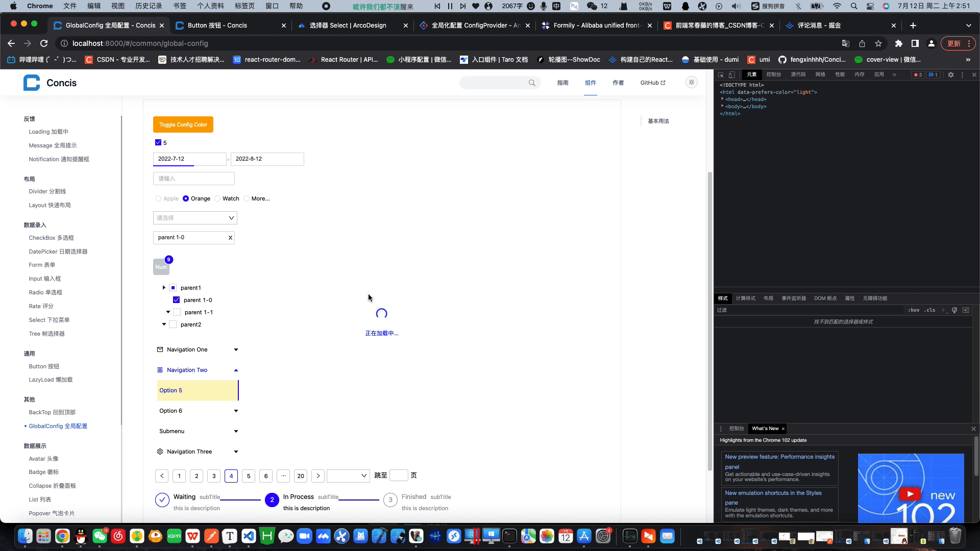980x551 pixels.
Task: Check the parent2 tree checkbox
Action: pyautogui.click(x=173, y=324)
